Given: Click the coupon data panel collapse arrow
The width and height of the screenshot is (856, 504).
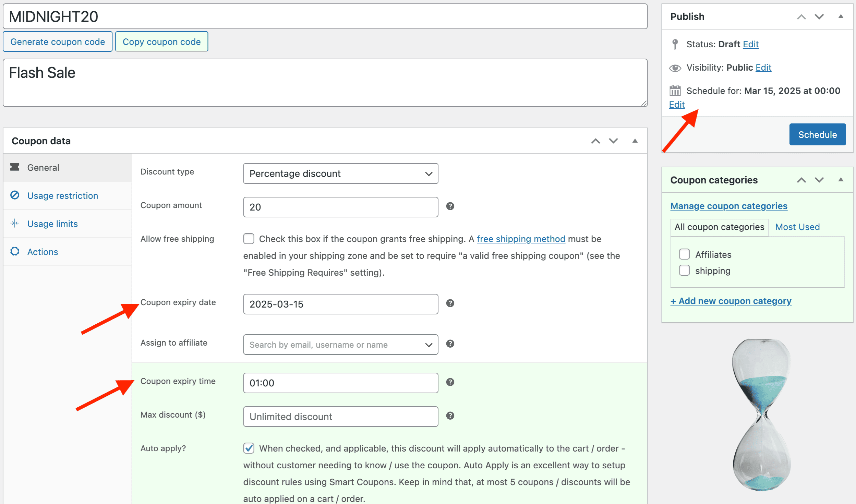Looking at the screenshot, I should 635,141.
